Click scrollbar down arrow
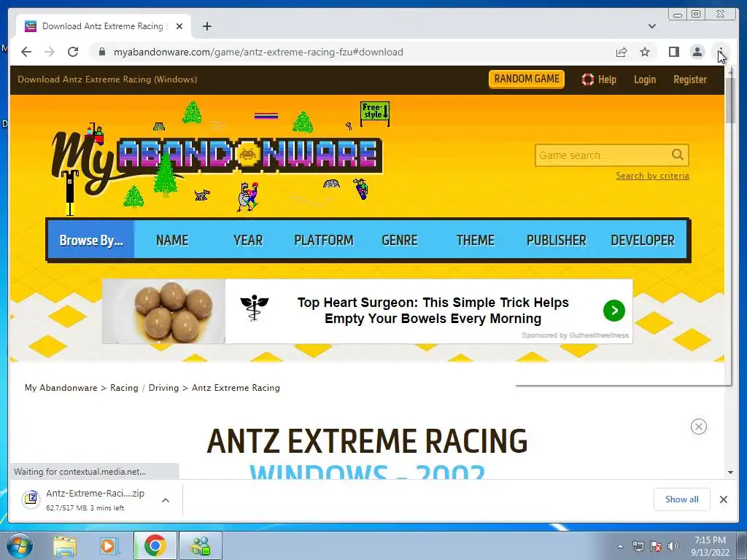This screenshot has height=560, width=747. (x=730, y=472)
